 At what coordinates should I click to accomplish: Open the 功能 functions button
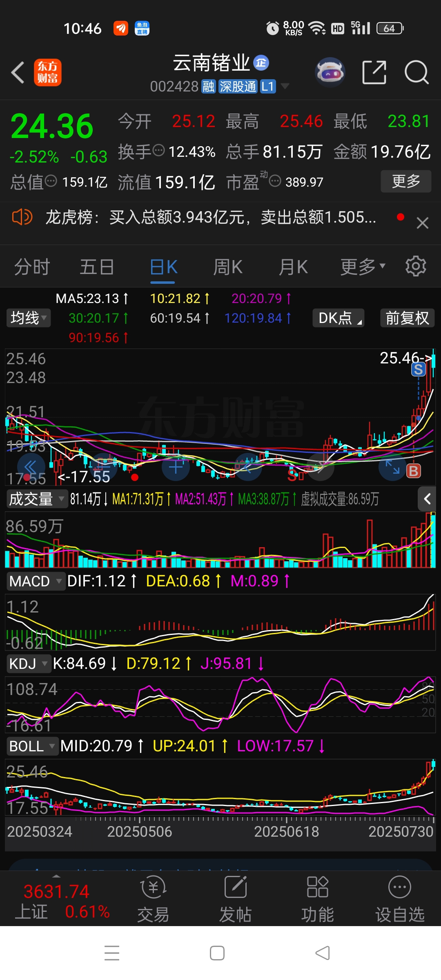click(x=317, y=899)
